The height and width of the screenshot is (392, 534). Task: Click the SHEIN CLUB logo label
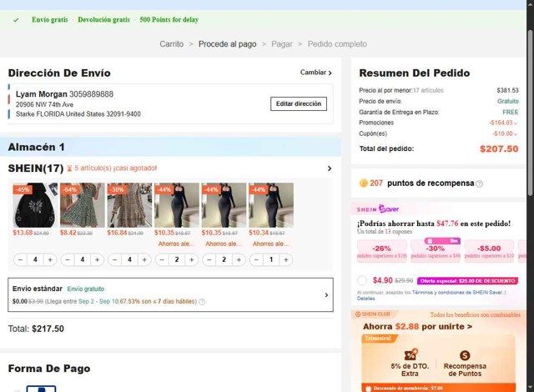373,314
